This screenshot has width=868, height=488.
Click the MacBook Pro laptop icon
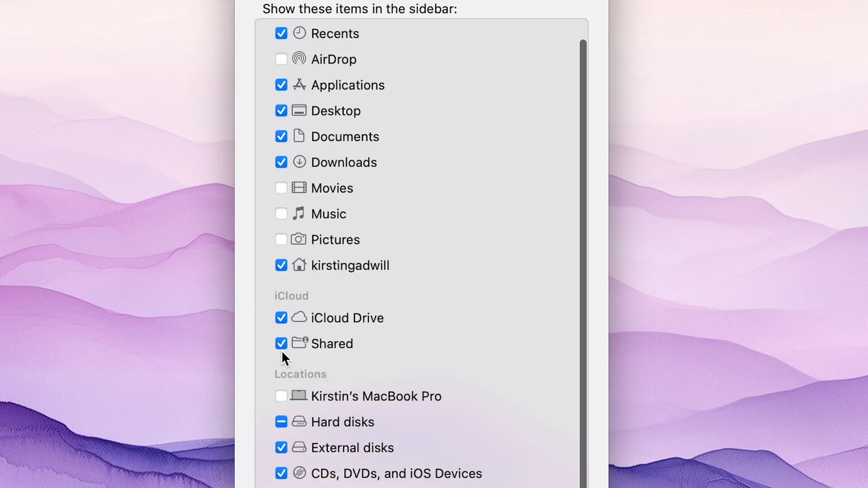click(298, 395)
